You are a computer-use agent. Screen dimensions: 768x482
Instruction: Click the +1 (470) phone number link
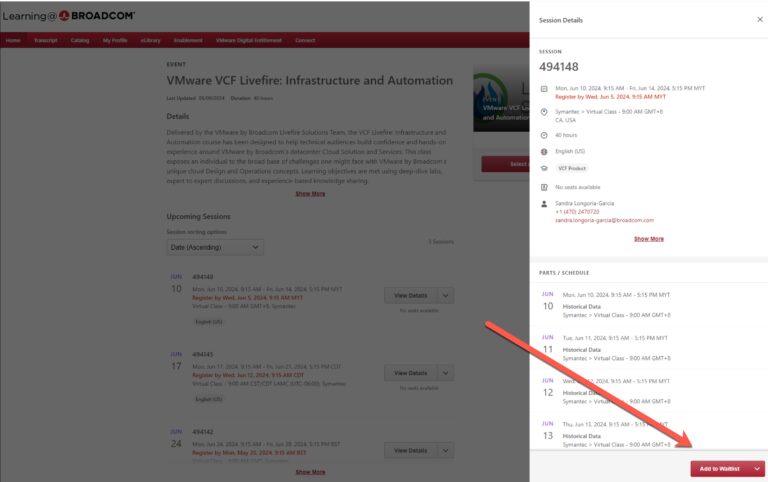click(x=577, y=212)
